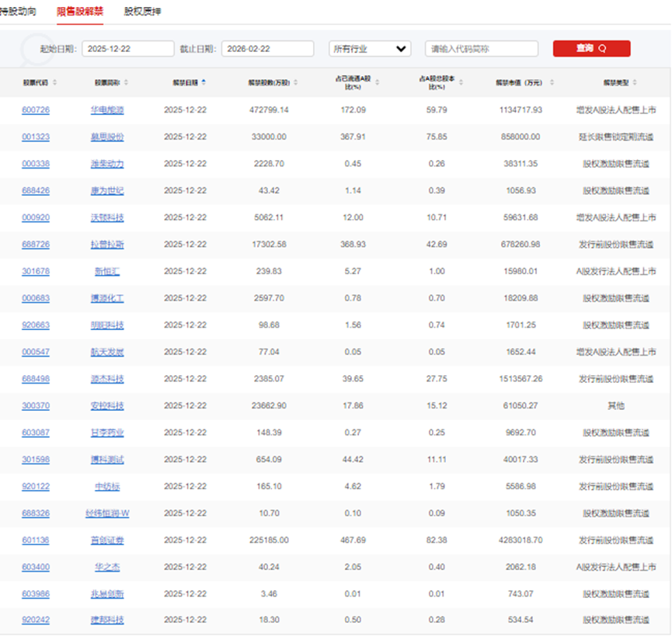Sort the table by 解禁市值(万元) column

[x=551, y=84]
